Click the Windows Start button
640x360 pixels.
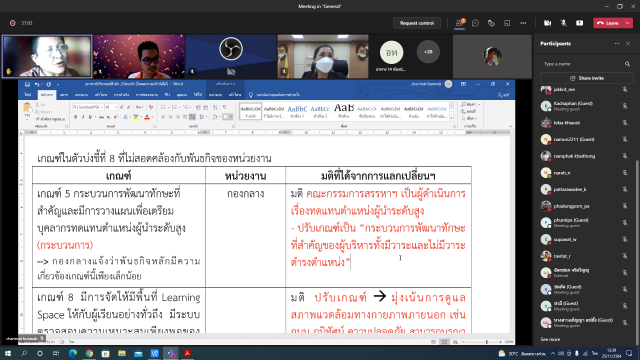[8, 353]
